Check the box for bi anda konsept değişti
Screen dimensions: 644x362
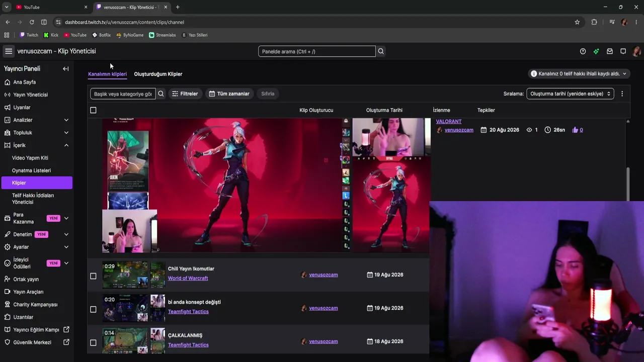click(x=93, y=309)
